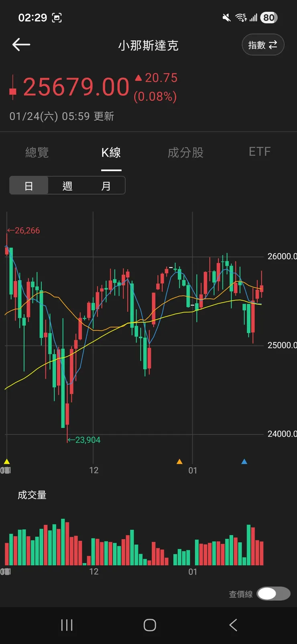This screenshot has height=644, width=297.
Task: Tap the yellow triangle chart marker
Action: click(x=7, y=462)
